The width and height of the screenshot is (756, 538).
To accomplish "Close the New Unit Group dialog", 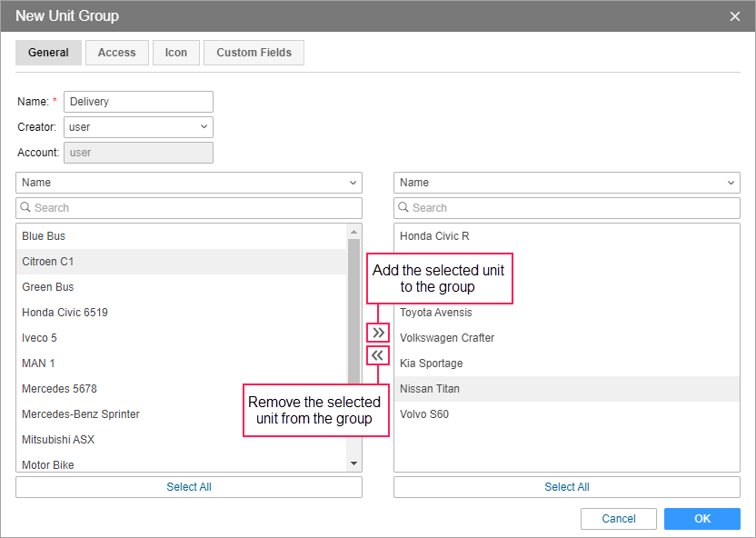I will coord(735,16).
